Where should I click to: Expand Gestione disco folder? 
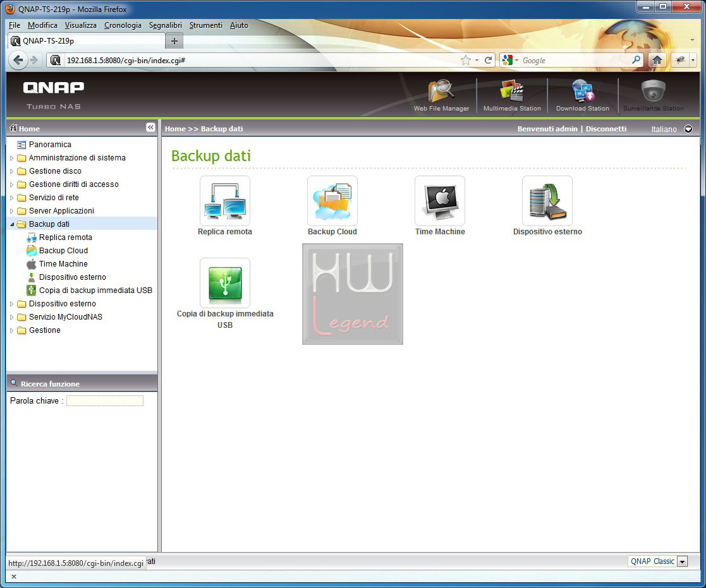[x=12, y=171]
